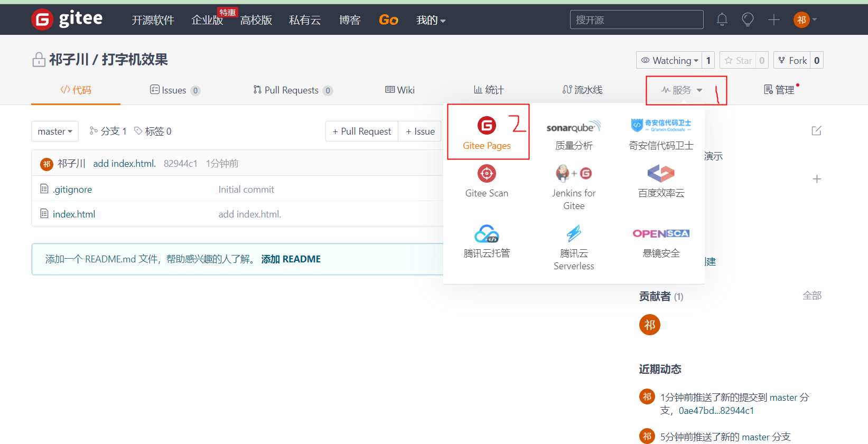This screenshot has width=868, height=444.
Task: Expand the master branch selector
Action: pos(55,131)
